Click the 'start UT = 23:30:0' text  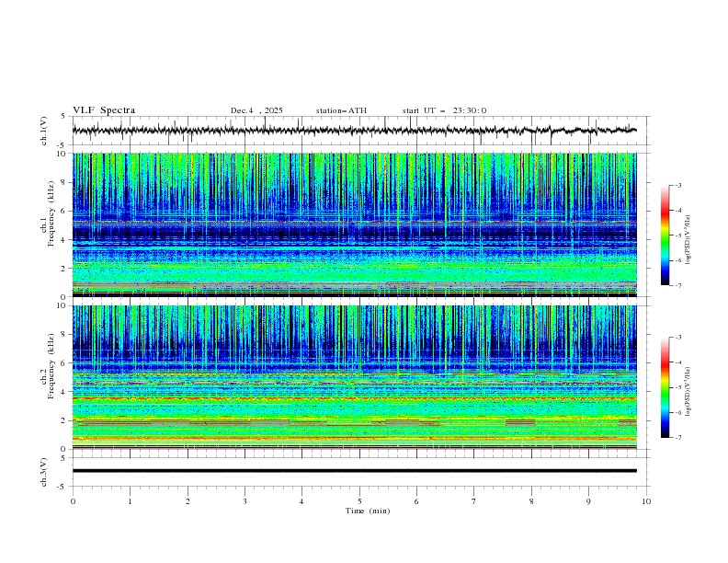pos(444,110)
